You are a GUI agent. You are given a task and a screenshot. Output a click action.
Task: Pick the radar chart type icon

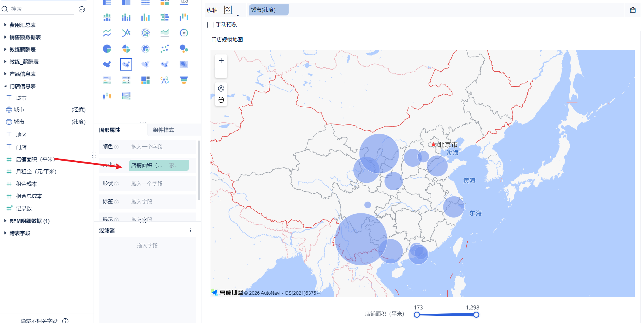[x=145, y=33]
